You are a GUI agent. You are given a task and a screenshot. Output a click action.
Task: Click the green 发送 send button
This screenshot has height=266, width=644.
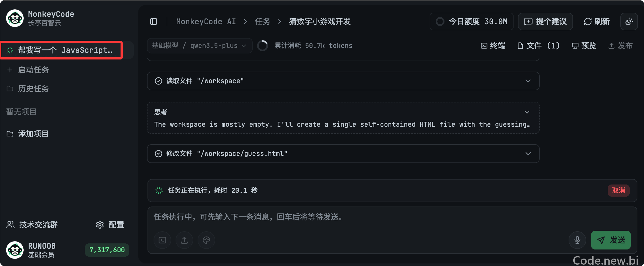[x=611, y=240]
